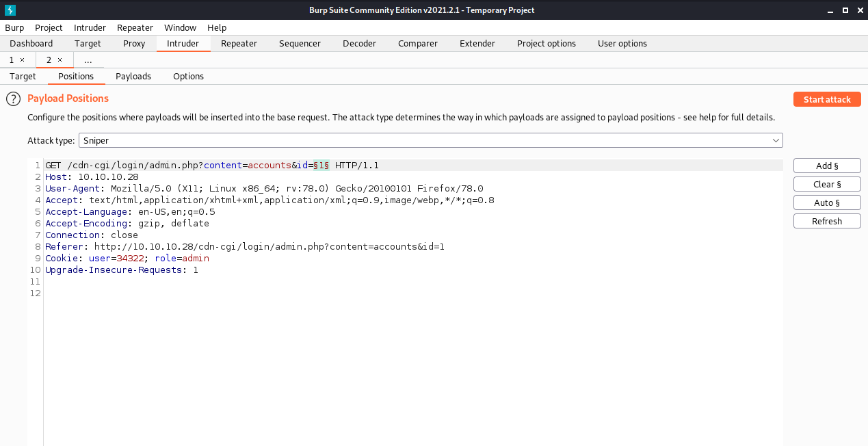Switch to the Payloads tab

click(x=133, y=77)
